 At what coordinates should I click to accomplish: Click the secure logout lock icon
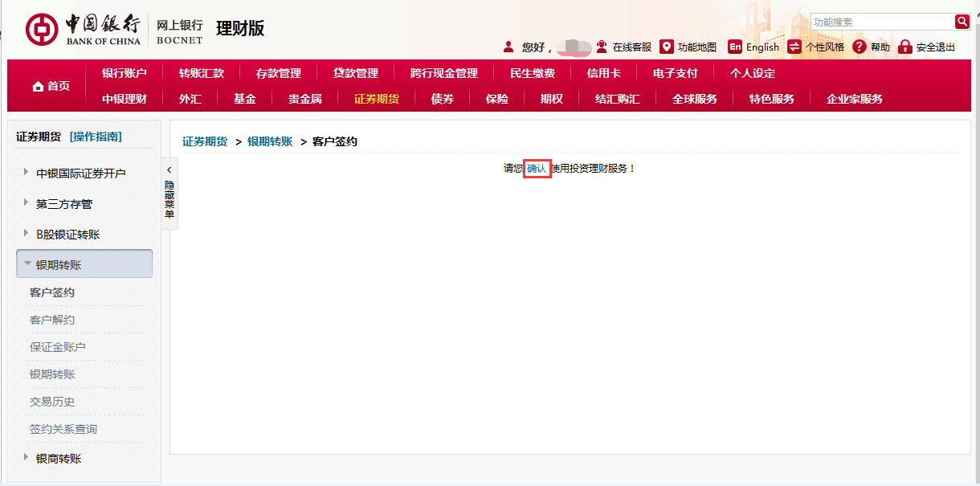[x=905, y=47]
